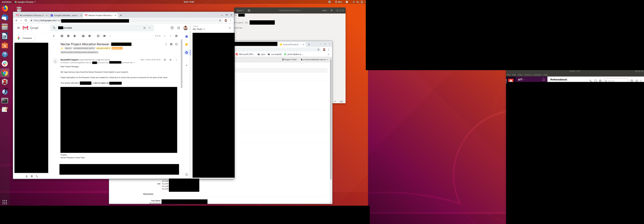Screen dimensions: 644x224
Task: Report the email as spam
Action: [x=68, y=36]
